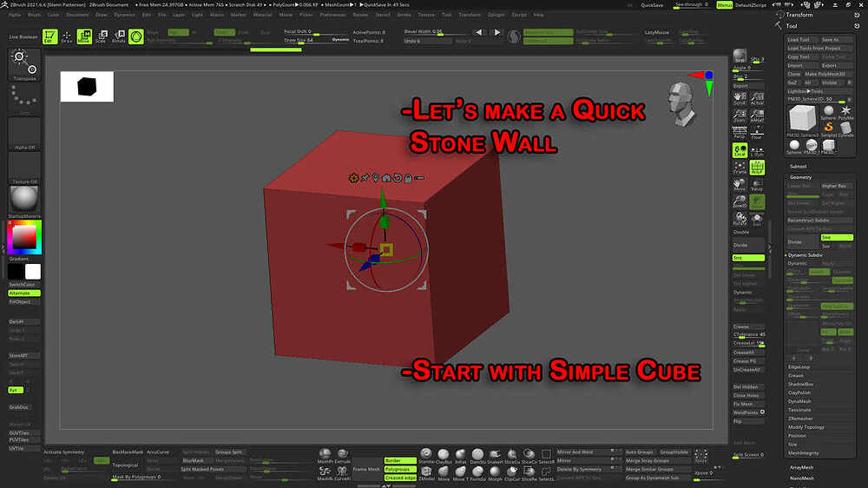Toggle the Persp perspective icon
The height and width of the screenshot is (488, 868).
click(x=740, y=132)
